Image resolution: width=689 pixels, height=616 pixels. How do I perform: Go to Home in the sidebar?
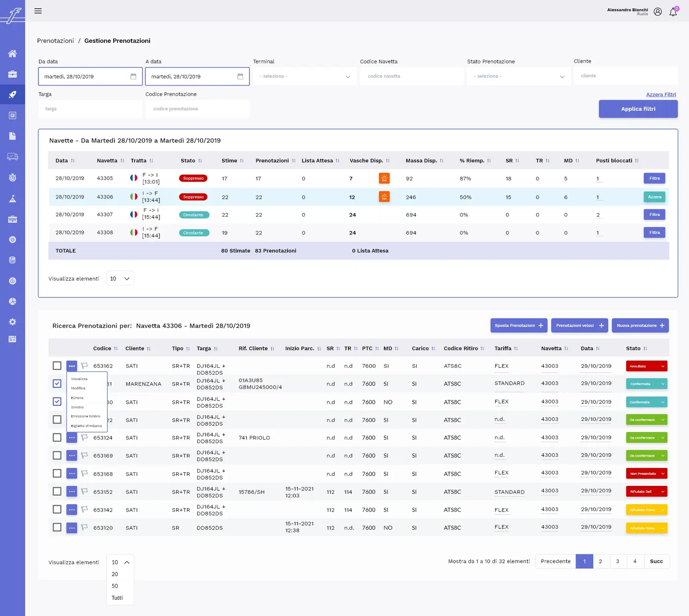click(12, 54)
